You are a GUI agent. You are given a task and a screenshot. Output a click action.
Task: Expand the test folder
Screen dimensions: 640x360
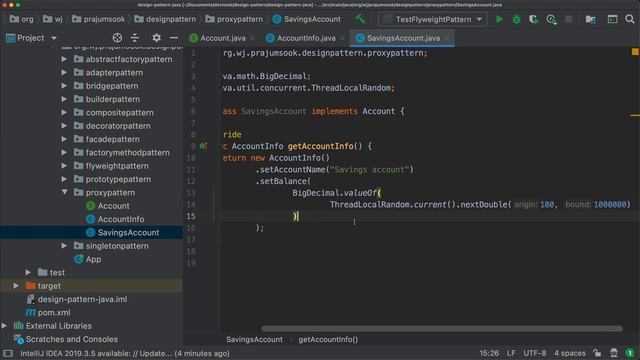pos(28,272)
